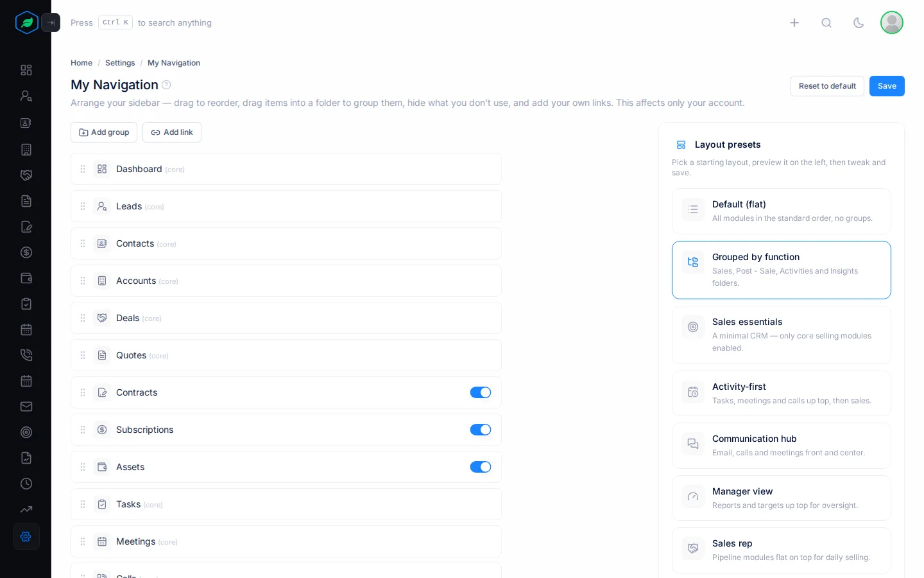
Task: Open Assets wallet icon in sidebar
Action: pos(26,278)
